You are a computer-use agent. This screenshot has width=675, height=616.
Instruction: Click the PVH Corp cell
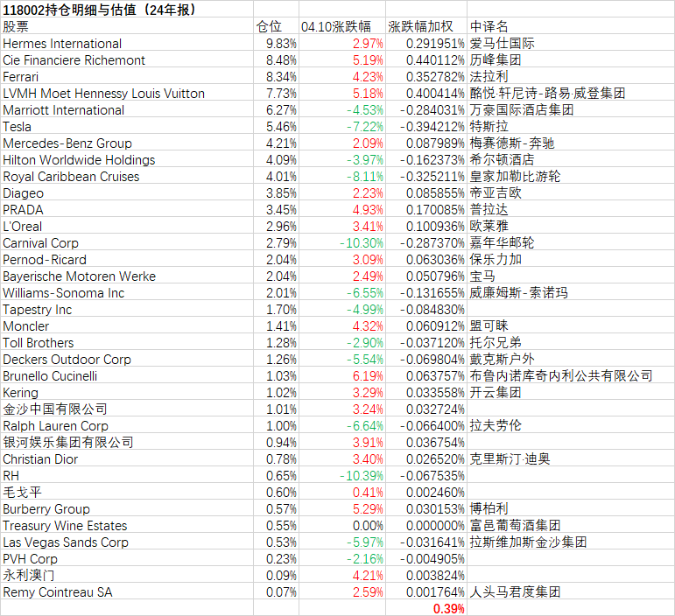click(127, 558)
